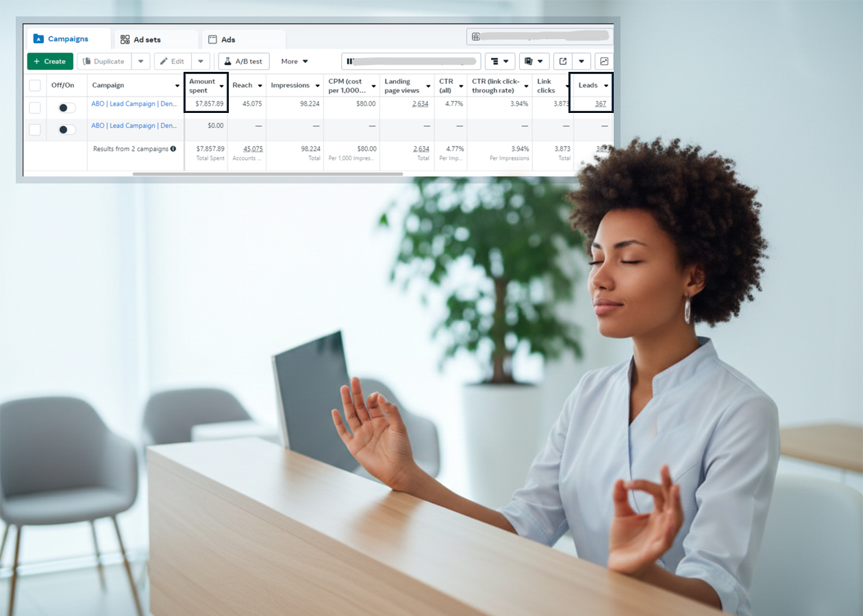Click the customize table icon at top right
This screenshot has width=863, height=616.
(x=476, y=37)
